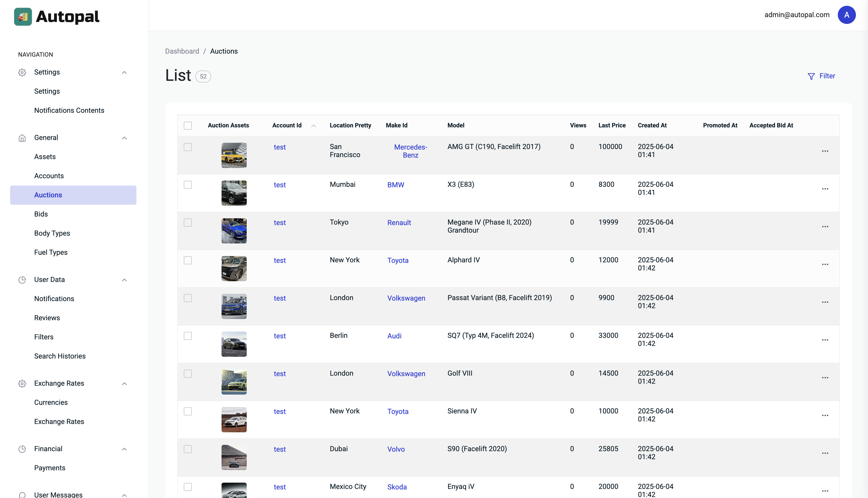868x498 pixels.
Task: Check the BMW X3 auction row
Action: [188, 185]
